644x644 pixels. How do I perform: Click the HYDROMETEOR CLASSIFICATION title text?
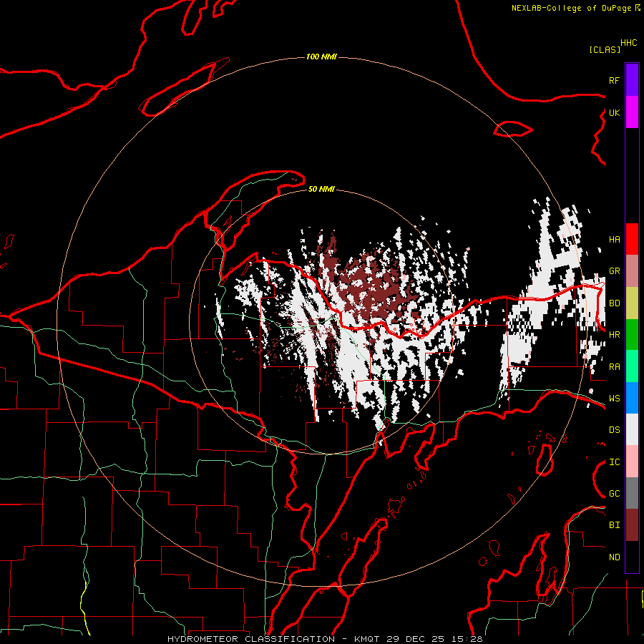[251, 639]
